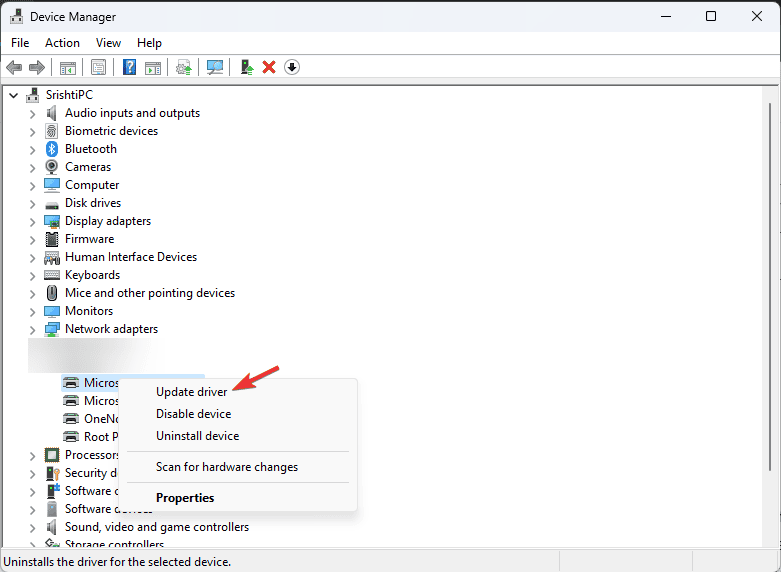This screenshot has height=572, width=781.
Task: Select the OneNo printer entry
Action: pyautogui.click(x=102, y=419)
